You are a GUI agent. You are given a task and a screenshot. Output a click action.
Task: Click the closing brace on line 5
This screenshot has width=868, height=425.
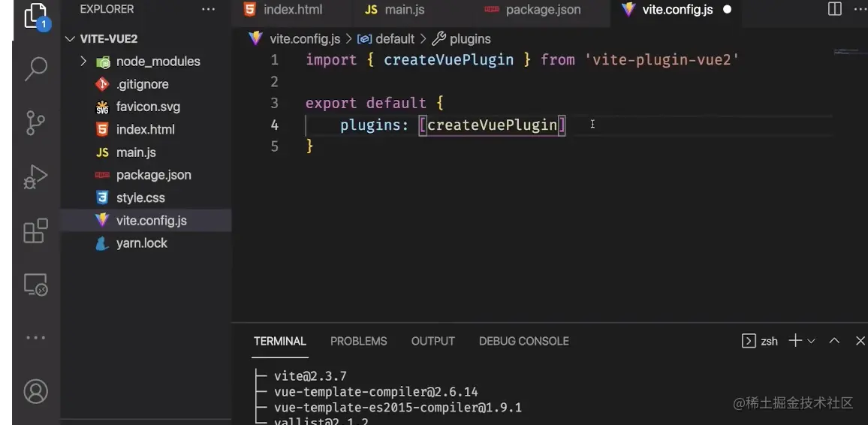tap(309, 146)
